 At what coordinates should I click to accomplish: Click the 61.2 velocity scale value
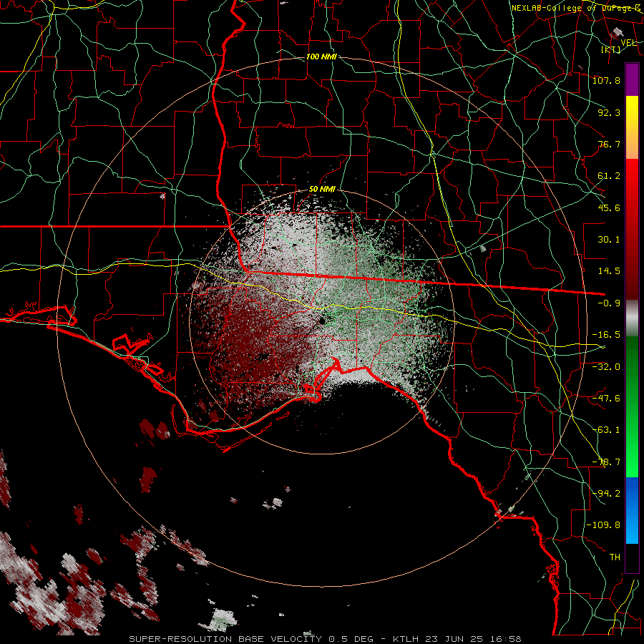[609, 176]
